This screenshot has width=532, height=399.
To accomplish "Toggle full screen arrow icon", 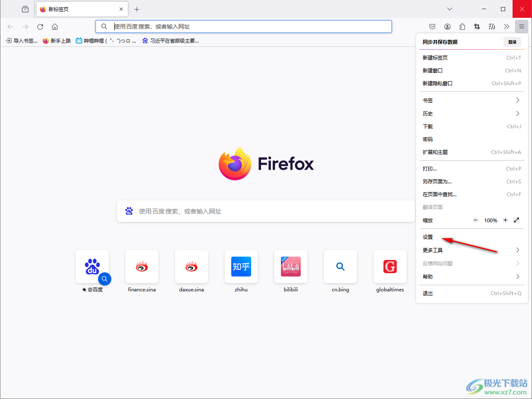I will pos(516,220).
